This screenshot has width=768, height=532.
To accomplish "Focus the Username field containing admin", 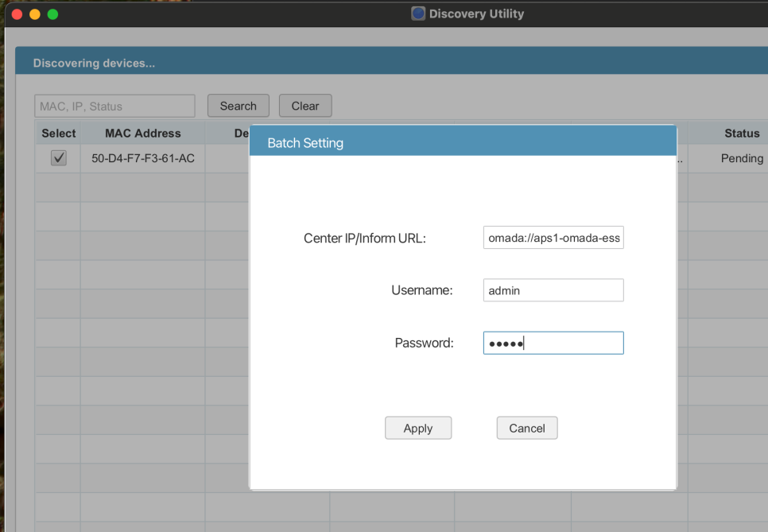I will pos(553,290).
